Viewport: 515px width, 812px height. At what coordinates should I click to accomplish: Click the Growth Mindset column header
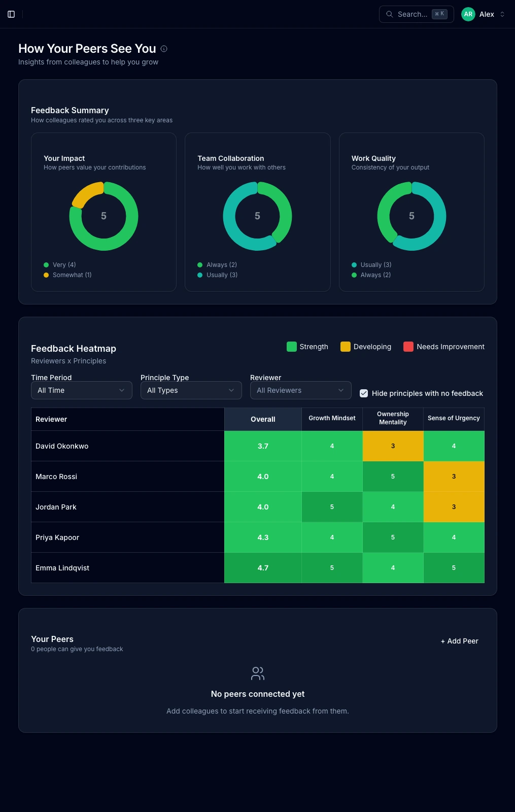pos(332,418)
